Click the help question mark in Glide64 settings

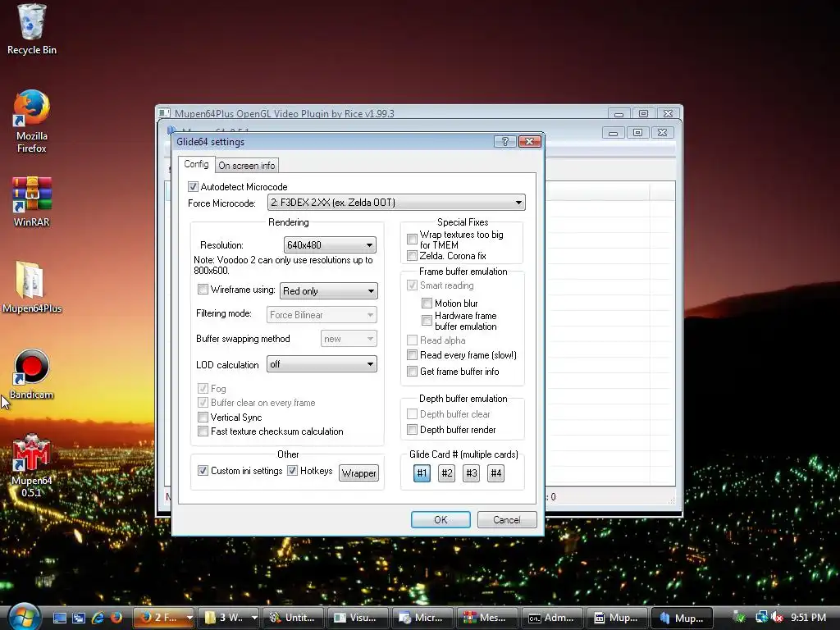pos(504,141)
